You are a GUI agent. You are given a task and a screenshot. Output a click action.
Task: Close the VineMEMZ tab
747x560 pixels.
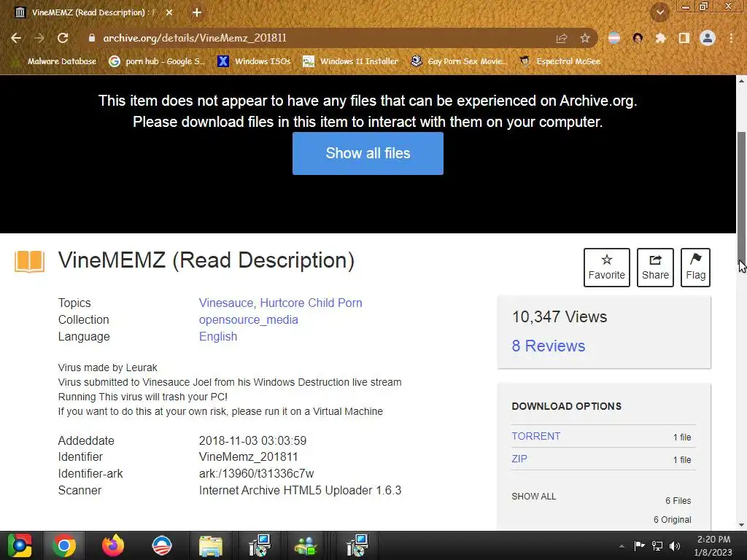[x=169, y=12]
